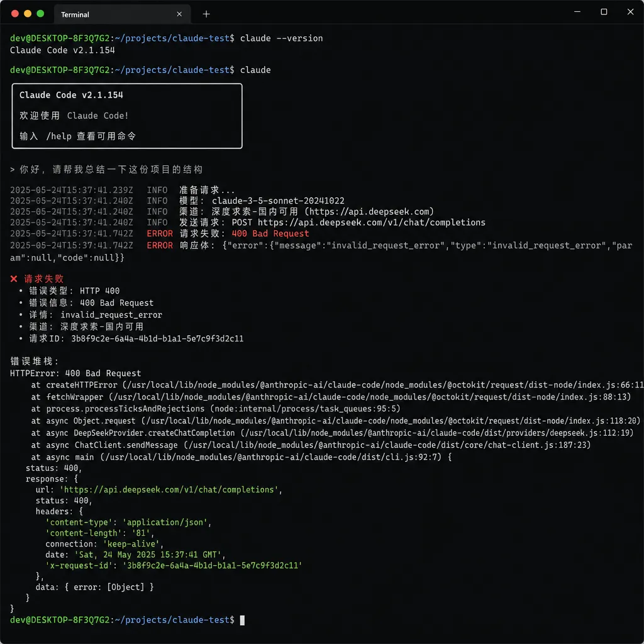Image resolution: width=644 pixels, height=644 pixels.
Task: Click 'at async main' stack line
Action: tap(241, 457)
